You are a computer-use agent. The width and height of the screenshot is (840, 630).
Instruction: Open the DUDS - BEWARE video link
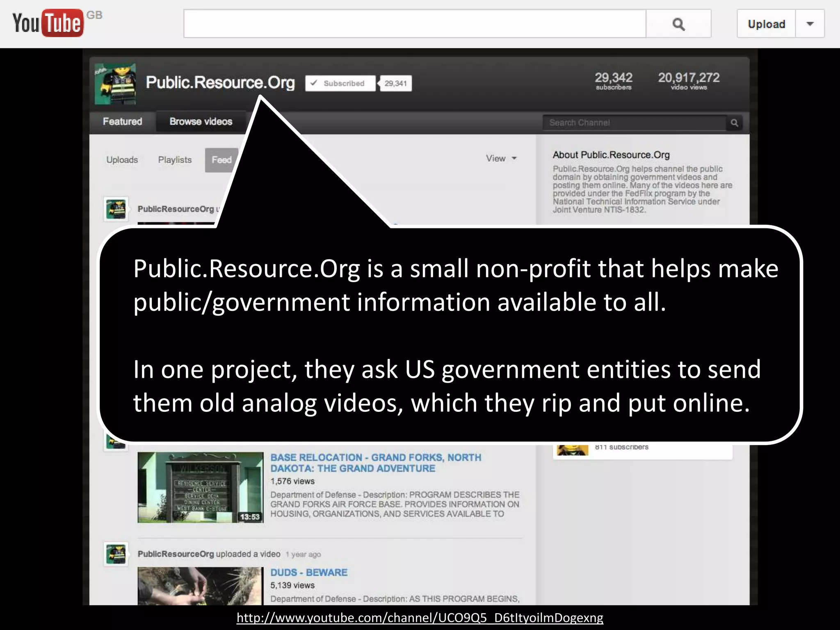[309, 572]
